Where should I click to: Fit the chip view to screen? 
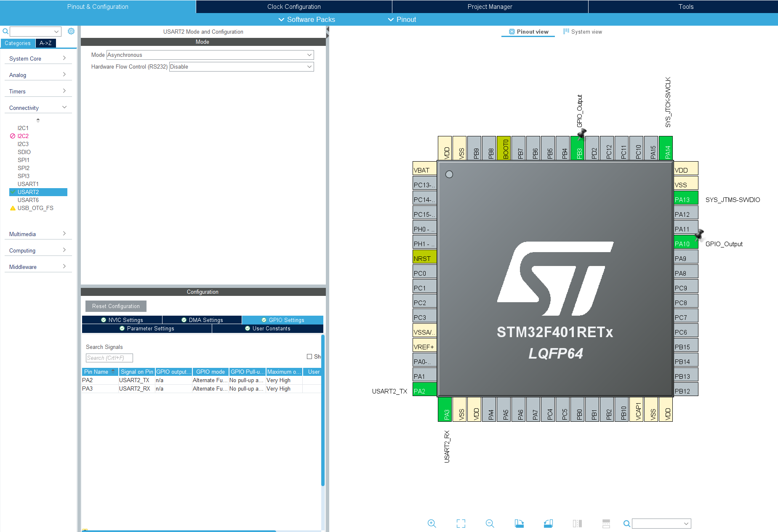coord(461,523)
